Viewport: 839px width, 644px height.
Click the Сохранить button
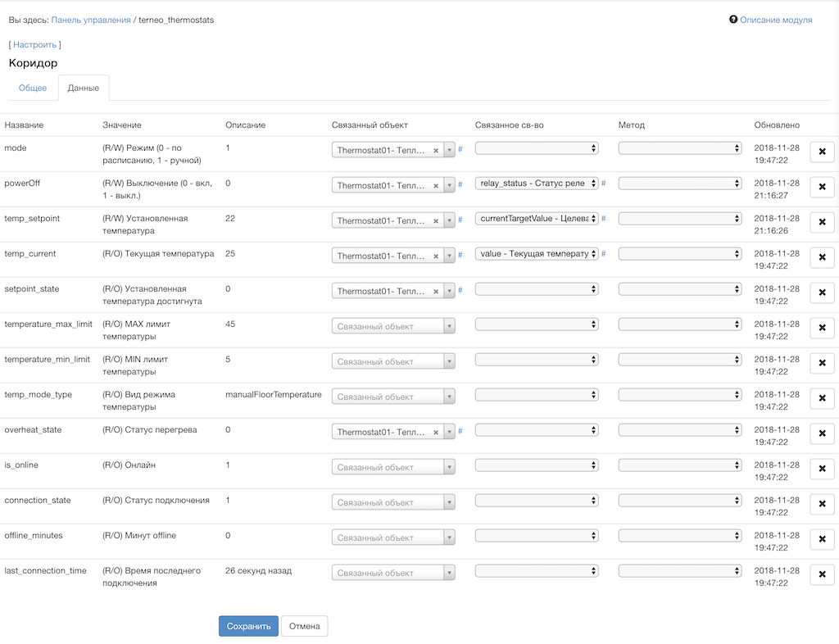click(x=248, y=626)
